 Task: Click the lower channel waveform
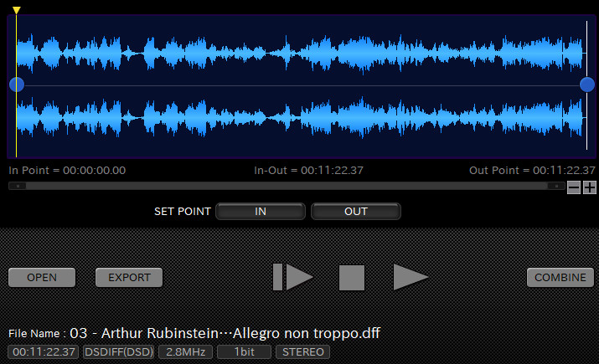click(x=300, y=117)
